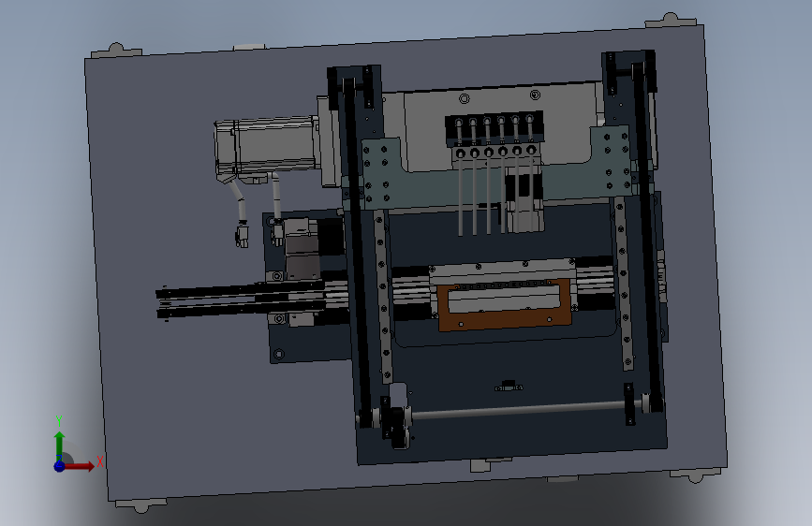Click the blue Z axis ball of the triad
812x526 pixels.
pyautogui.click(x=60, y=466)
